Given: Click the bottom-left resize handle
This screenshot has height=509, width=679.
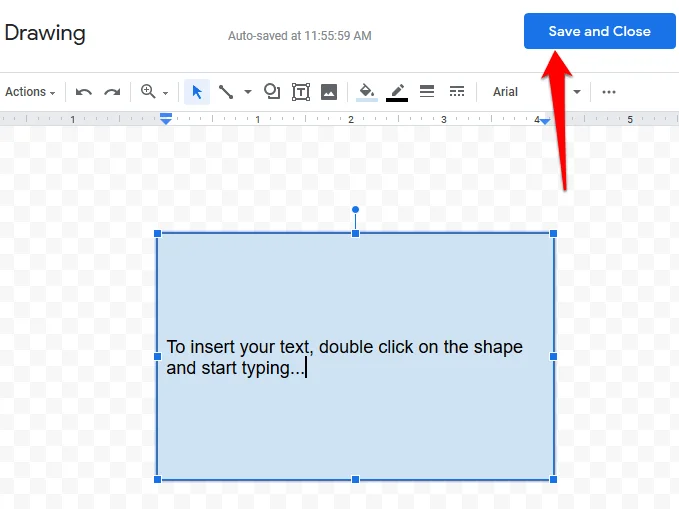Looking at the screenshot, I should 158,479.
